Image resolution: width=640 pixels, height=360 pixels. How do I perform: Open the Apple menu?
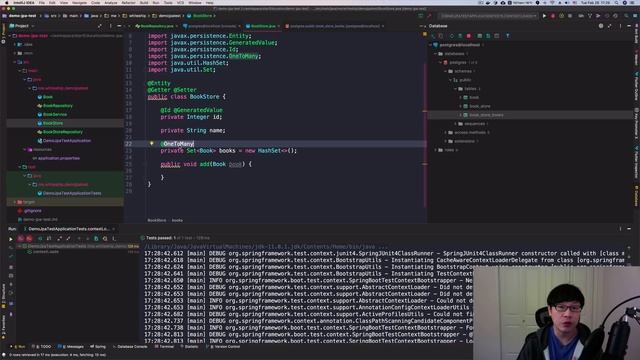tap(6, 2)
